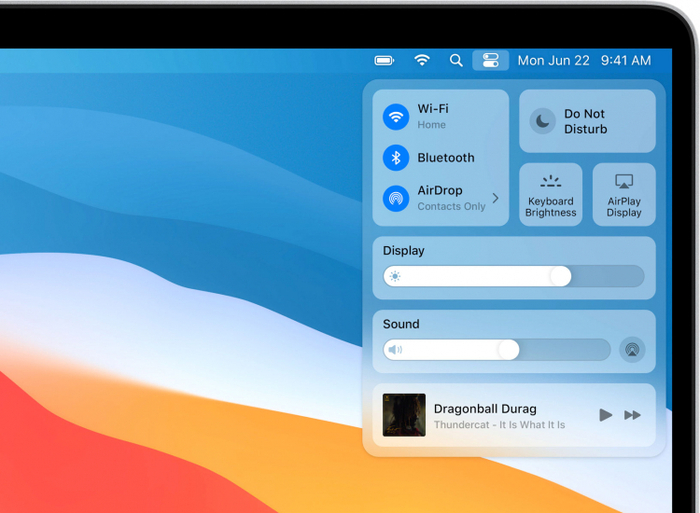
Task: Click the Sound section heading
Action: coord(401,324)
